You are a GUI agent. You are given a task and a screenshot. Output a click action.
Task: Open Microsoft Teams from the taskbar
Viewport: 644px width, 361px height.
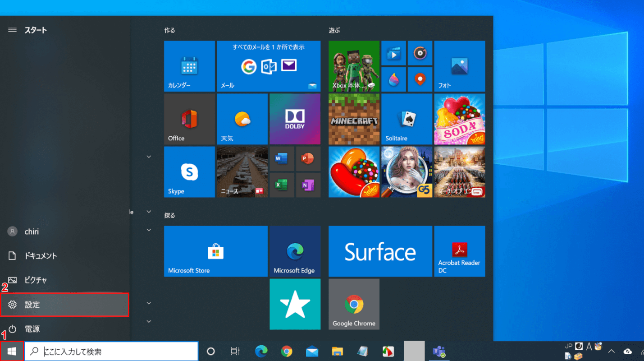point(439,351)
